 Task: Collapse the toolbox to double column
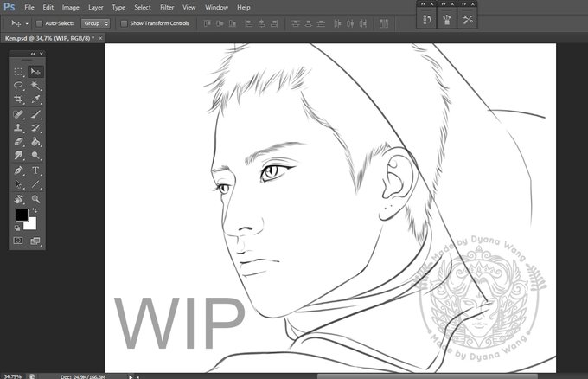(x=33, y=54)
